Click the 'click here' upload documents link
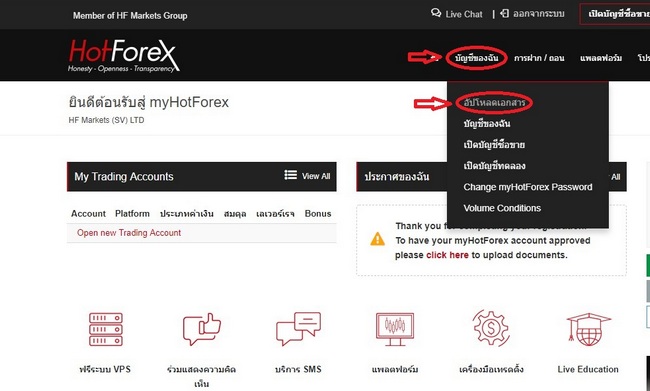Screen dimensions: 650x391 pyautogui.click(x=447, y=255)
